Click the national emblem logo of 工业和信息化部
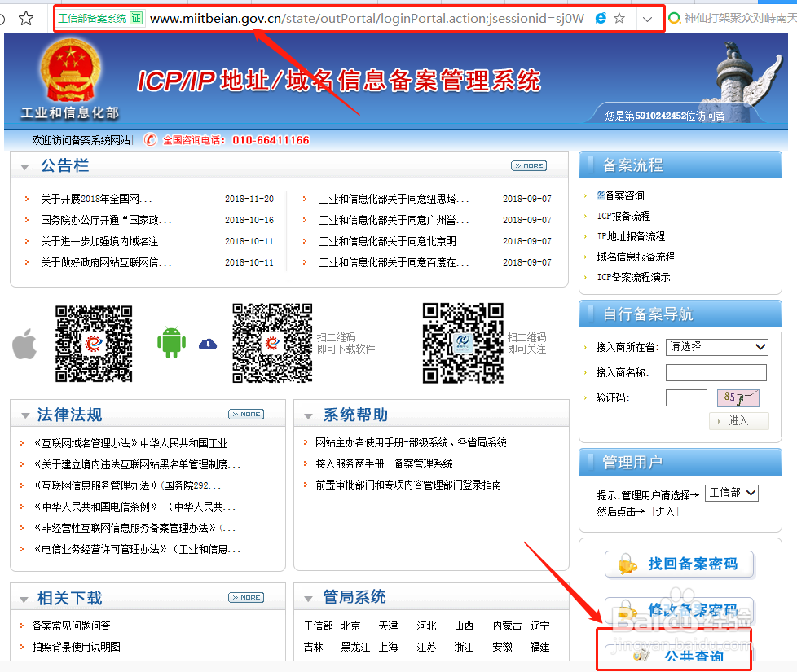The height and width of the screenshot is (672, 797). pos(73,74)
